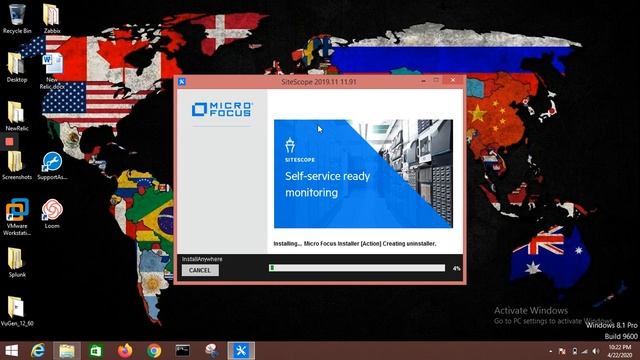Launch Firefox from the taskbar
Viewport: 640px width, 360px height.
pos(125,351)
